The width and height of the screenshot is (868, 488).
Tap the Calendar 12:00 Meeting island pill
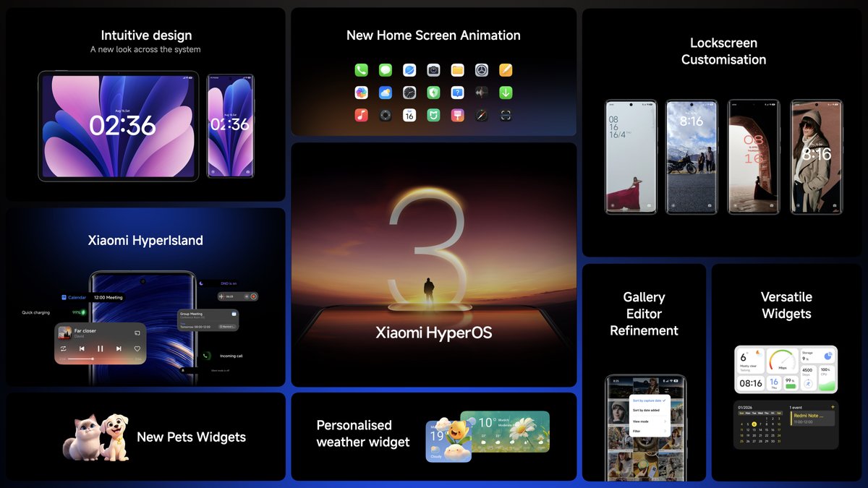[93, 297]
